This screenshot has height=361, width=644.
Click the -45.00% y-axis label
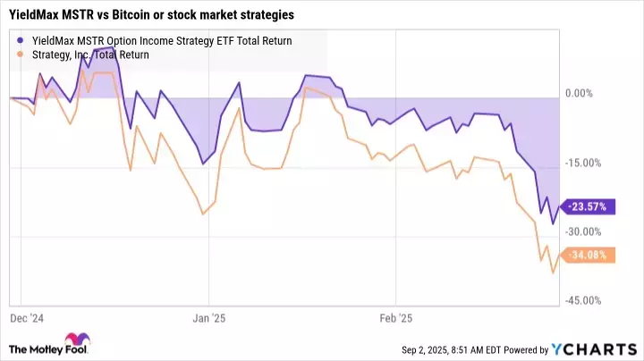(x=583, y=300)
